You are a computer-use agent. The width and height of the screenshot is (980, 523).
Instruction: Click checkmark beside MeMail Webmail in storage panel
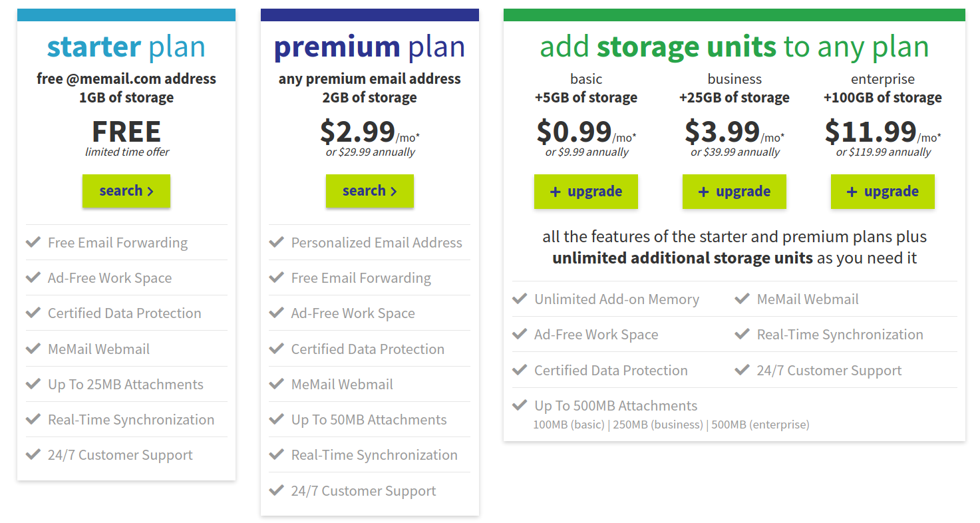point(742,298)
